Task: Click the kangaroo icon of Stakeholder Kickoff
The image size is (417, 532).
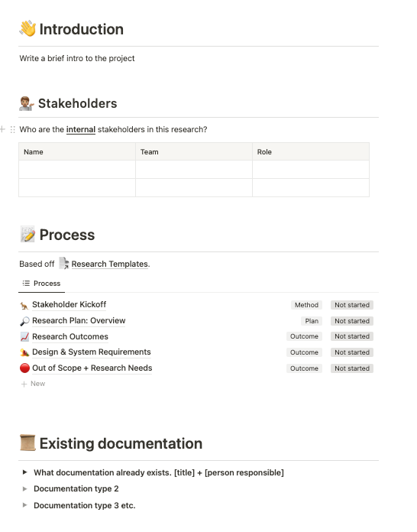Action: tap(24, 306)
